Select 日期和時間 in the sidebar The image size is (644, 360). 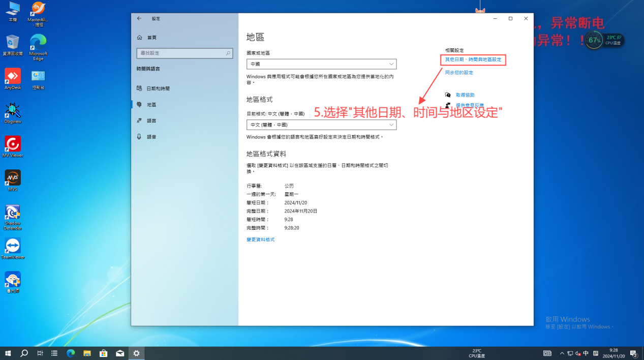pyautogui.click(x=158, y=88)
